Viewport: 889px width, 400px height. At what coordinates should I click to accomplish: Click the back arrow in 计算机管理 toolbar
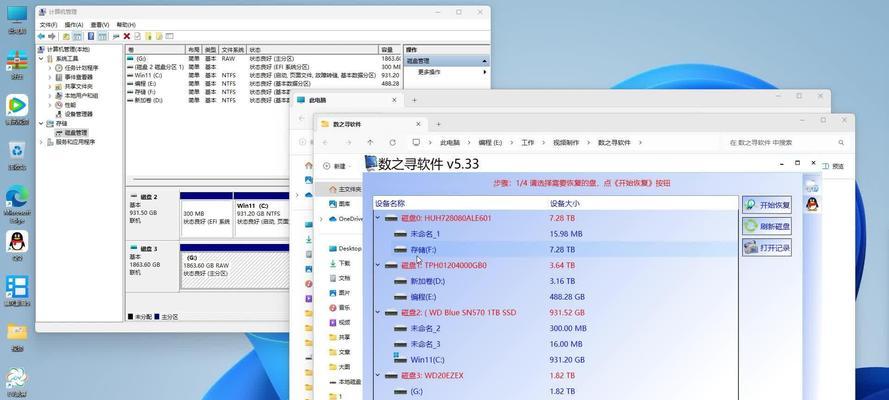coord(41,36)
